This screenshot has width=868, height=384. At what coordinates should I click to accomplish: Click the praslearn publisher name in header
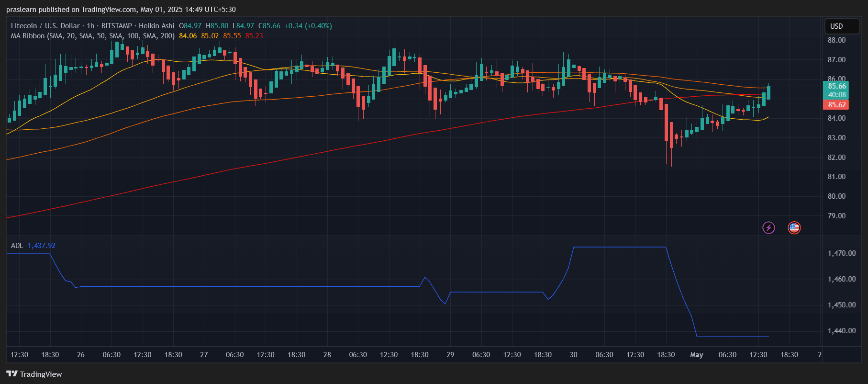coord(21,10)
